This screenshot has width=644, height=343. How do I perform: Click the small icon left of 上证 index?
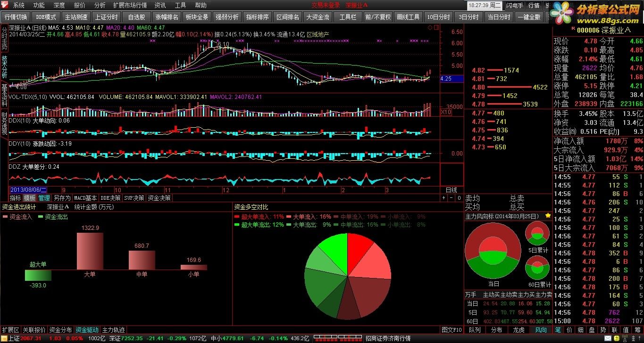(4, 338)
